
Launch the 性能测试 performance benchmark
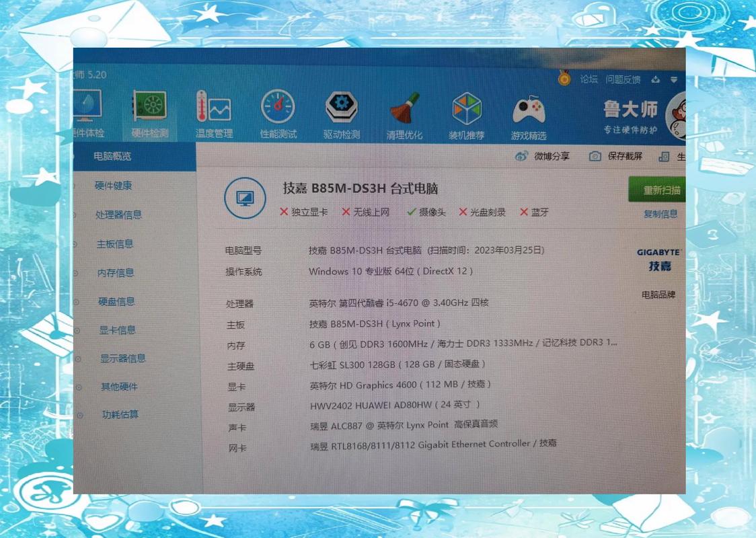(x=276, y=109)
